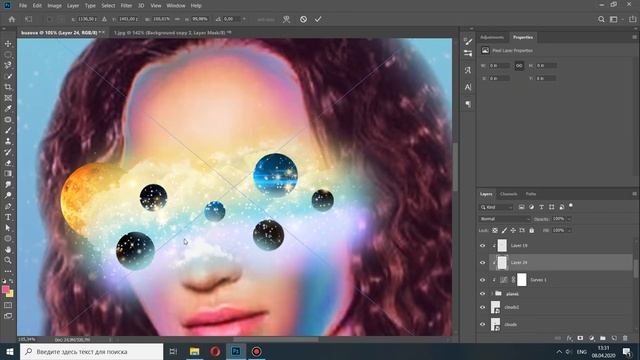The height and width of the screenshot is (360, 640).
Task: Select the Eraser tool
Action: (x=8, y=163)
